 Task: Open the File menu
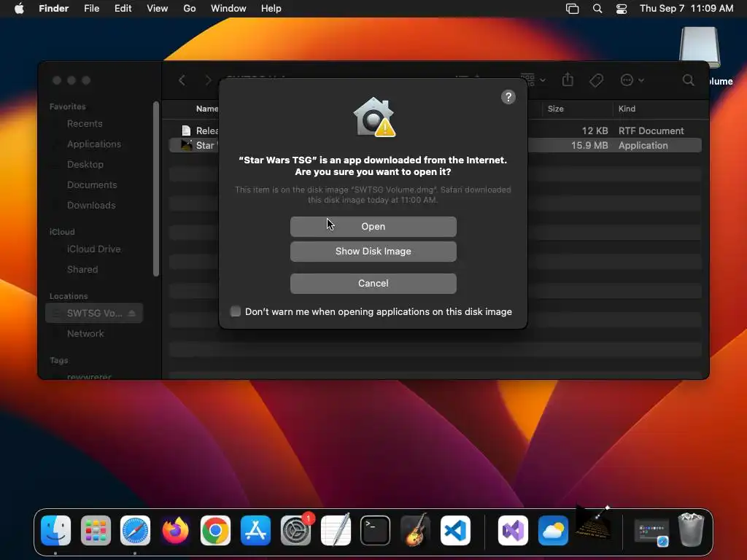point(91,9)
